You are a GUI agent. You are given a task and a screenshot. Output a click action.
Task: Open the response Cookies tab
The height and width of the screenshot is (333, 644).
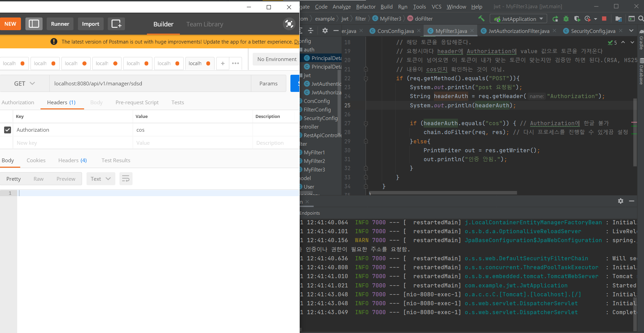coord(36,160)
